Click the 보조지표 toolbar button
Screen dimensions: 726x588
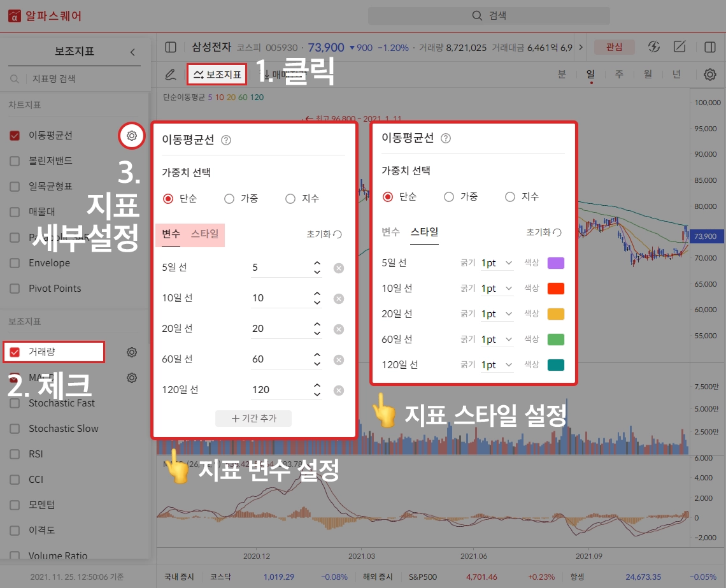[x=217, y=75]
